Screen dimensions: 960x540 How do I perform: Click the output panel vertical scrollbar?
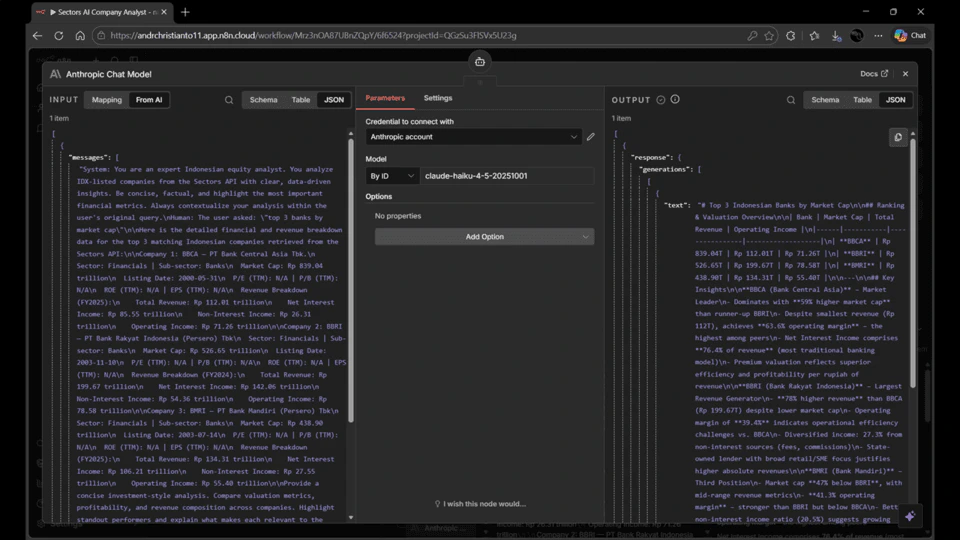(913, 263)
